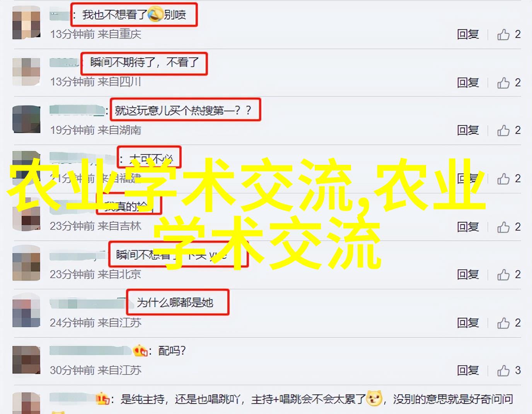Like the comment from 四川
Image resolution: width=532 pixels, height=414 pixels.
[509, 82]
